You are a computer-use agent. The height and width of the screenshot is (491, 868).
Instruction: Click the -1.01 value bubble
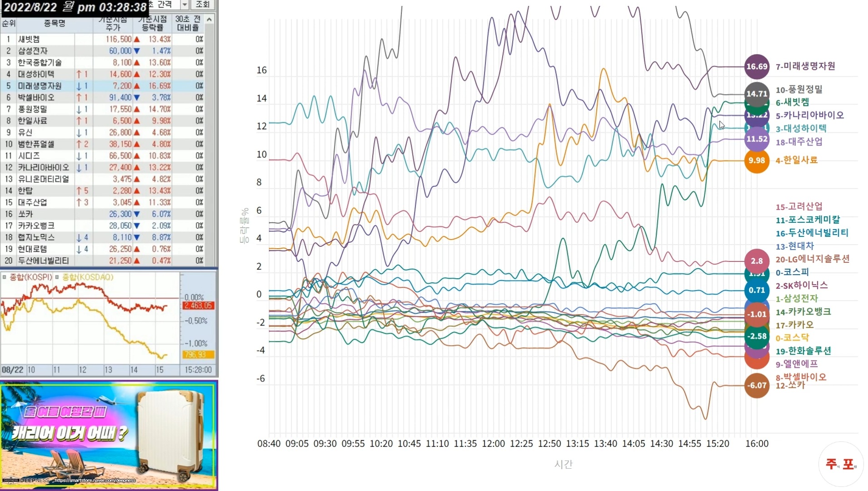[x=757, y=314]
